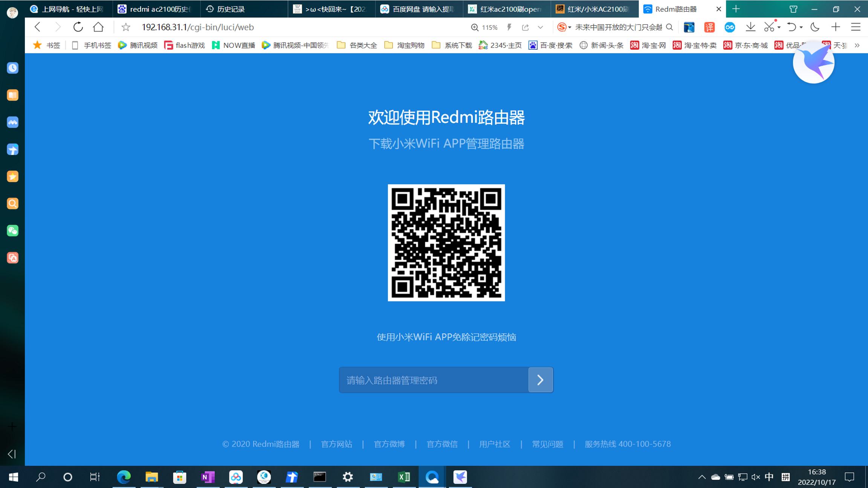Collapse the left sidebar panel arrow
Screen dimensions: 868x488
12,454
